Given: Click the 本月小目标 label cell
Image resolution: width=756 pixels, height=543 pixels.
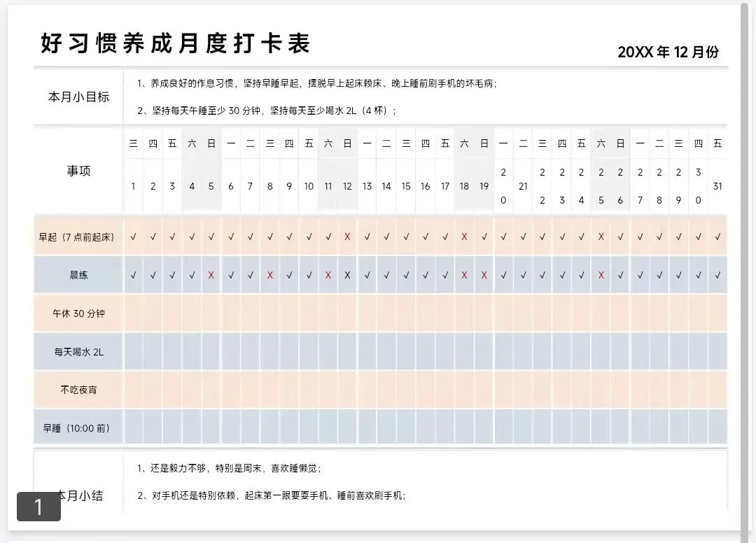Looking at the screenshot, I should pos(78,97).
